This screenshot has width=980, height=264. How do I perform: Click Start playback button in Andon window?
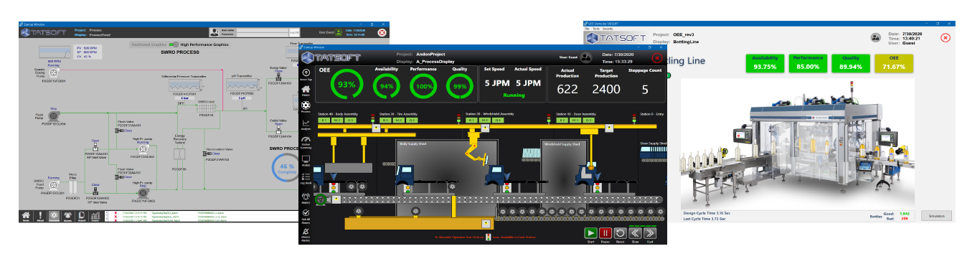[x=590, y=232]
